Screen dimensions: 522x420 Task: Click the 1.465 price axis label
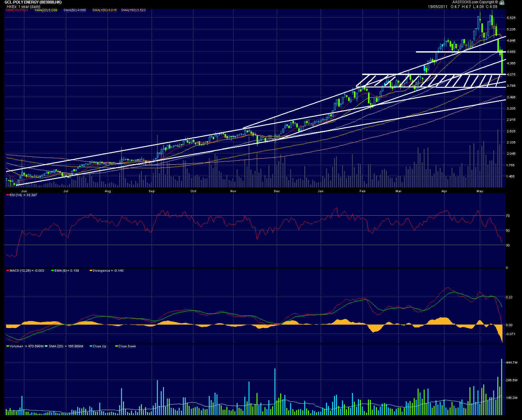(x=511, y=177)
